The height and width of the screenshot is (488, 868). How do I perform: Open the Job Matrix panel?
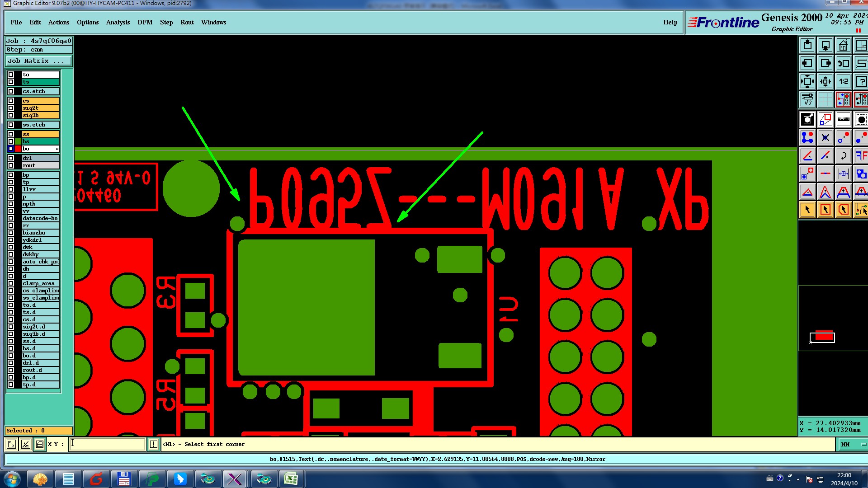(38, 61)
